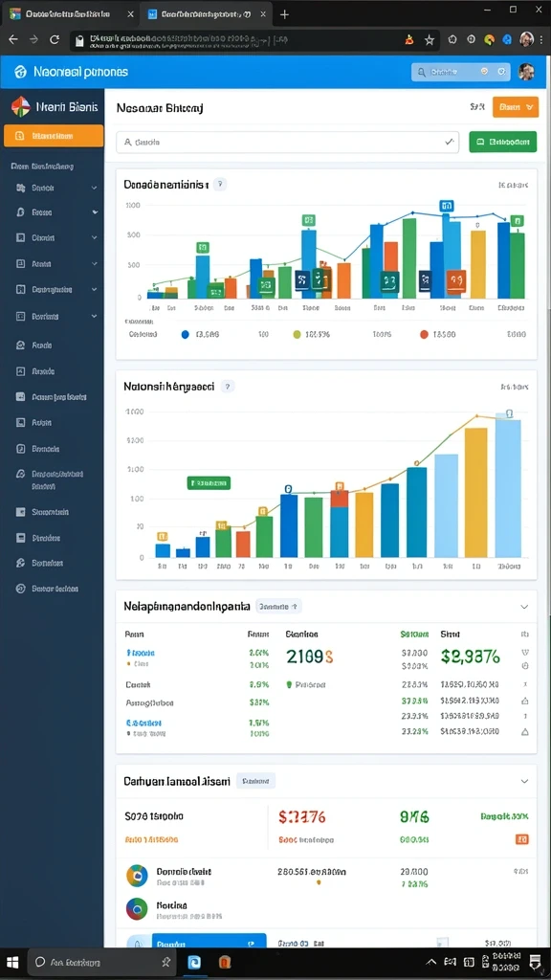Image resolution: width=551 pixels, height=980 pixels.
Task: Select the highlighted orange sidebar menu item
Action: [54, 136]
